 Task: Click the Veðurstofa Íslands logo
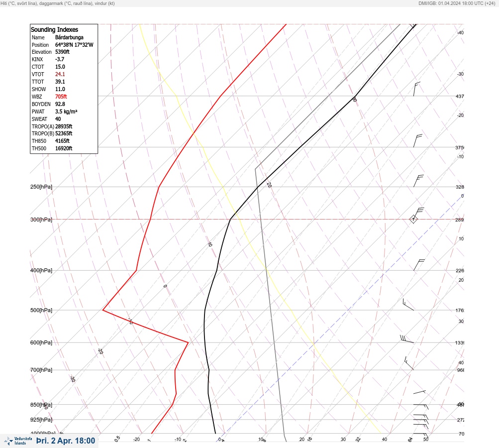18,441
